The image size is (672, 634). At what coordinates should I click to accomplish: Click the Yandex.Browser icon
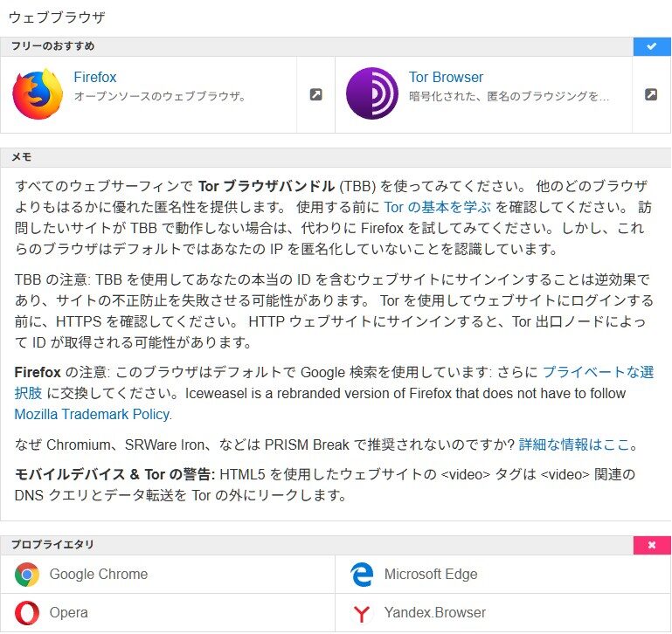tap(361, 613)
